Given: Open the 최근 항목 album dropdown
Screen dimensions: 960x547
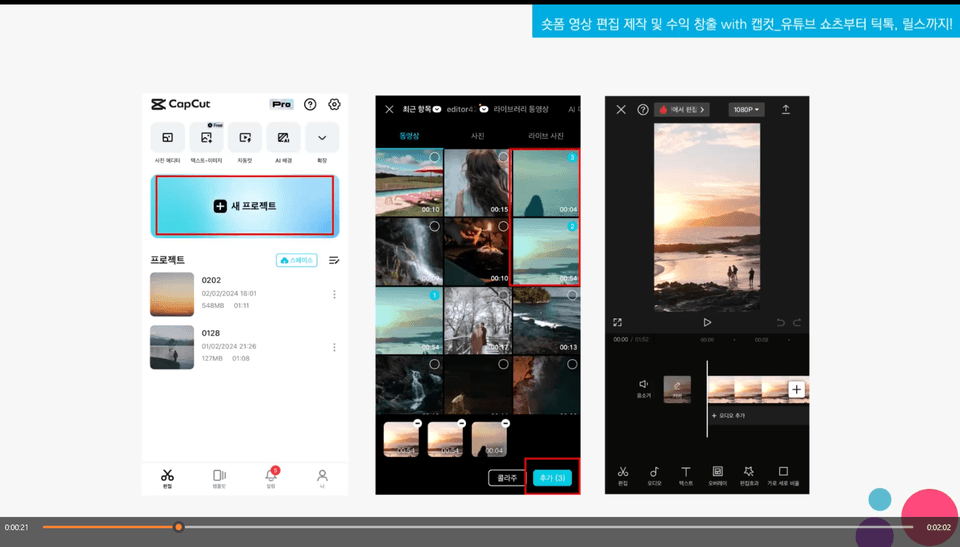Looking at the screenshot, I should coord(422,109).
